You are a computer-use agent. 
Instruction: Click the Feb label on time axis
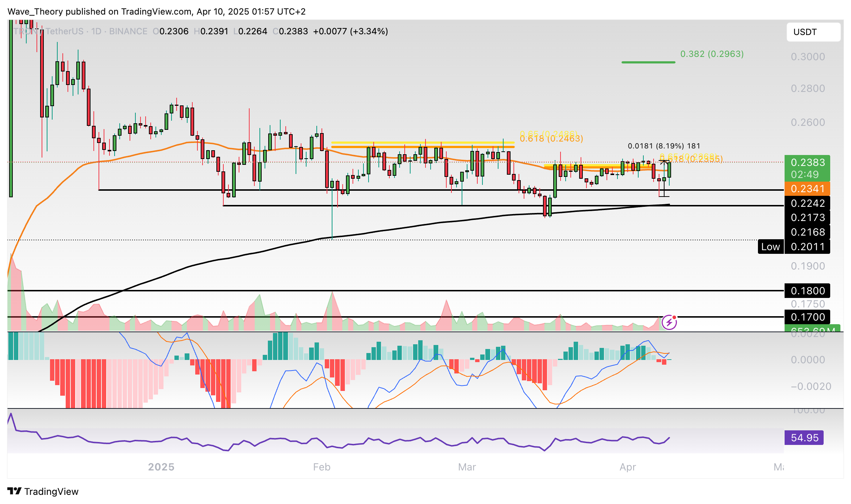(x=321, y=467)
